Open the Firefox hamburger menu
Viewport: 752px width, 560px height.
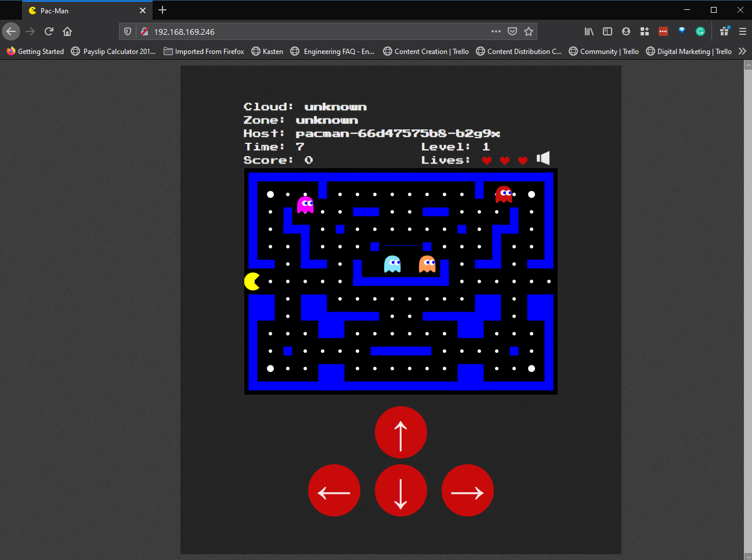[743, 31]
